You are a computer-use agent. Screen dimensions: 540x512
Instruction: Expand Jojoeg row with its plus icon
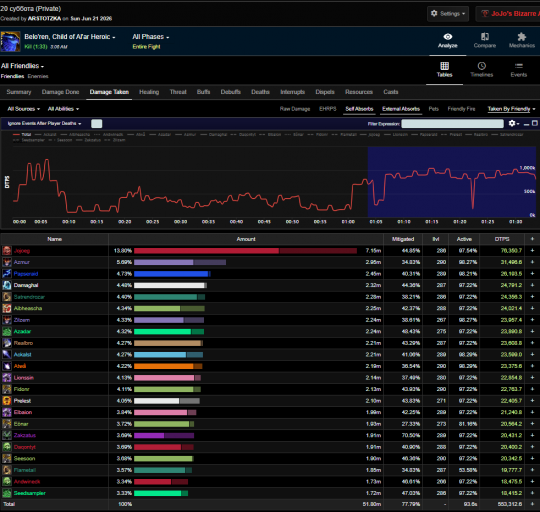[532, 251]
